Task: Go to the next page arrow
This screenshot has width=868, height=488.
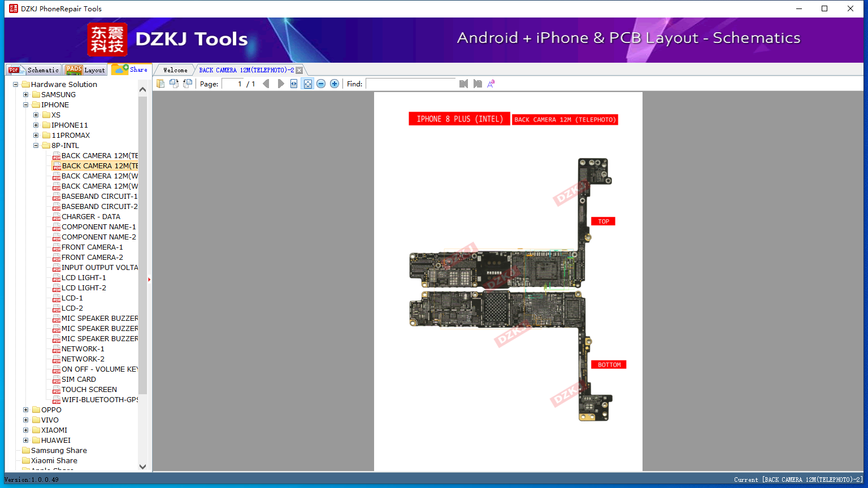Action: pyautogui.click(x=281, y=84)
